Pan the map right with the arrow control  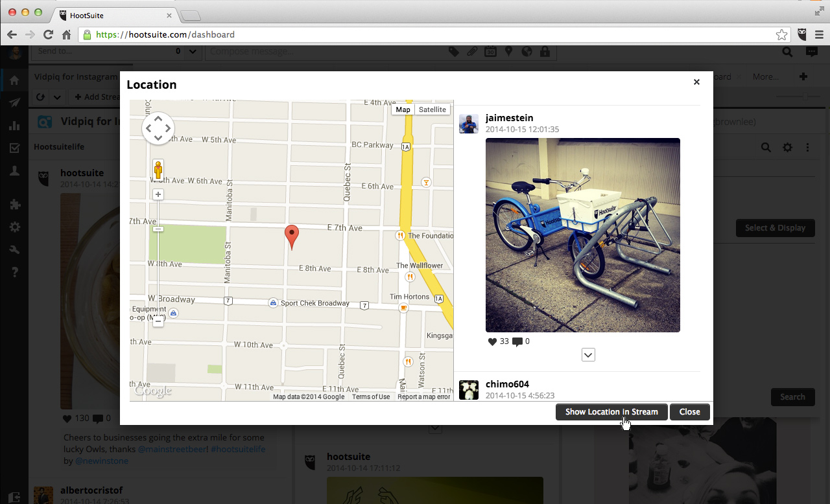pos(168,128)
